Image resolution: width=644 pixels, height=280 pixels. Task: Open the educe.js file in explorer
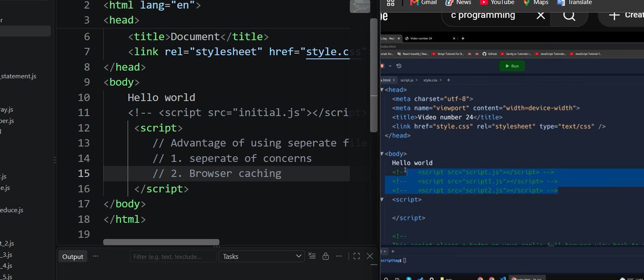pos(11,210)
